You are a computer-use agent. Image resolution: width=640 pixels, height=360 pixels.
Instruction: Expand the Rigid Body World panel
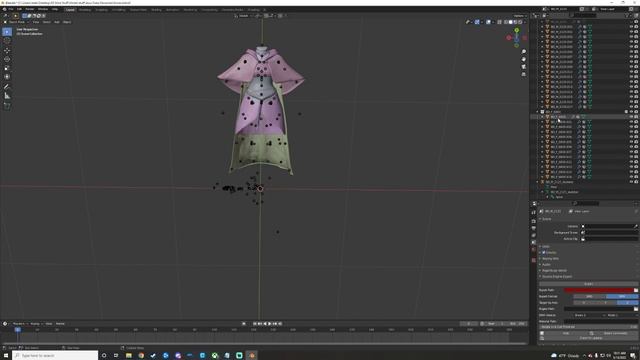pos(553,271)
